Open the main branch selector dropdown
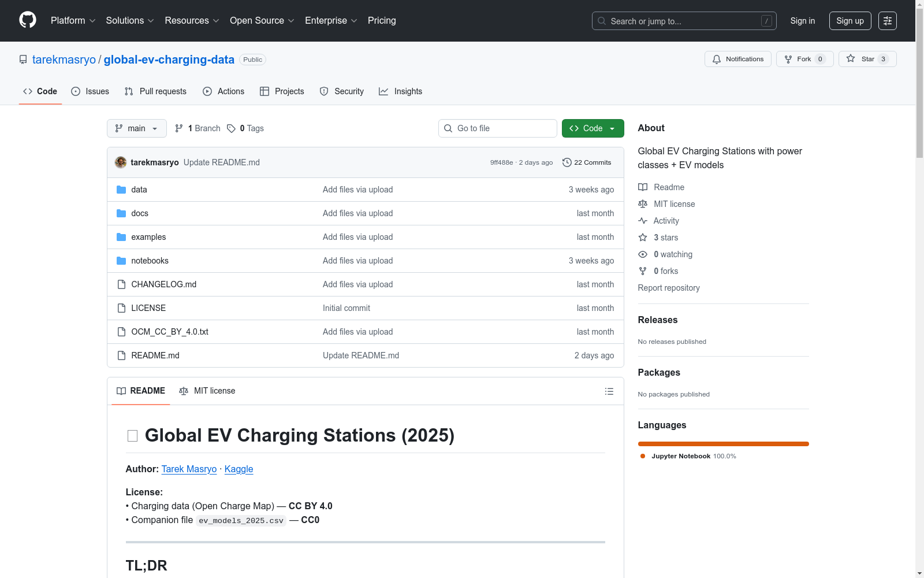Viewport: 924px width, 578px height. click(136, 128)
